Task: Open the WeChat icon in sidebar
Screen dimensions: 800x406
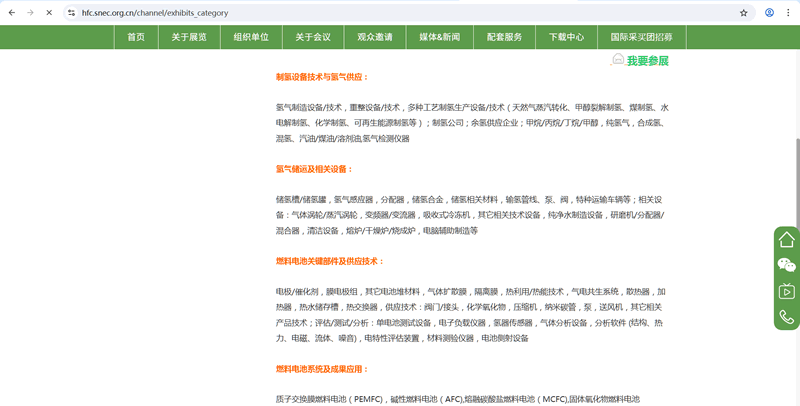Action: pos(786,265)
